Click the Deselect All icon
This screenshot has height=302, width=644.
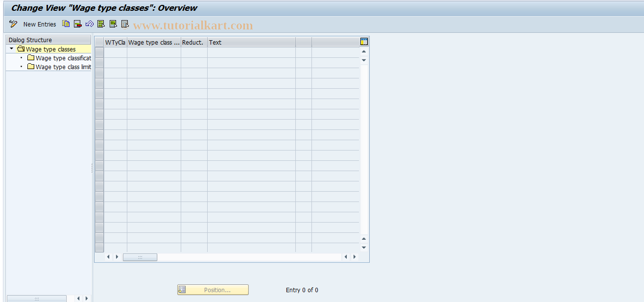(x=125, y=24)
